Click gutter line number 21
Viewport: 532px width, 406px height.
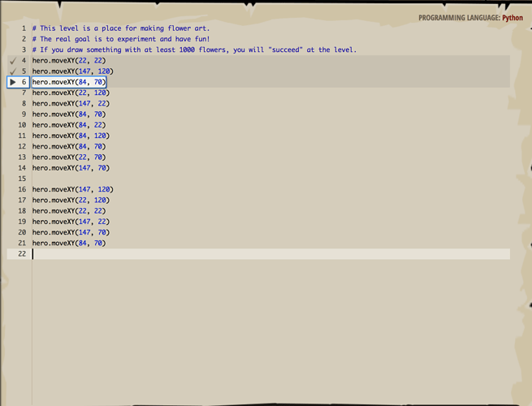[x=22, y=243]
